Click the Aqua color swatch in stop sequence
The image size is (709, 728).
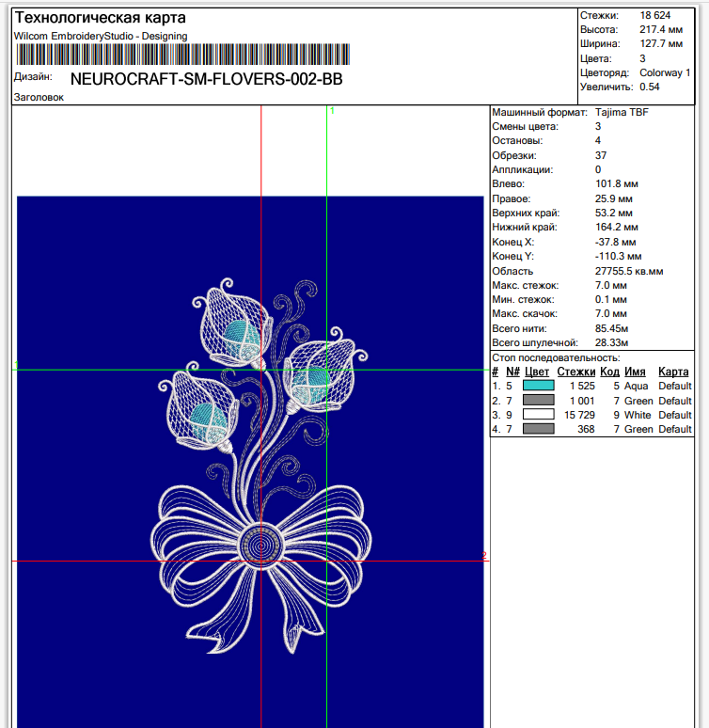pyautogui.click(x=538, y=386)
